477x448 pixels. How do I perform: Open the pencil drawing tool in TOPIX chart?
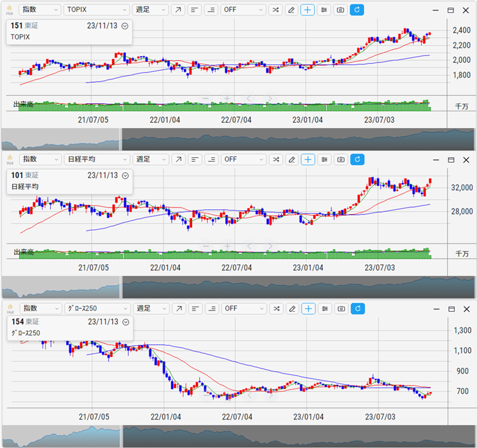point(291,10)
